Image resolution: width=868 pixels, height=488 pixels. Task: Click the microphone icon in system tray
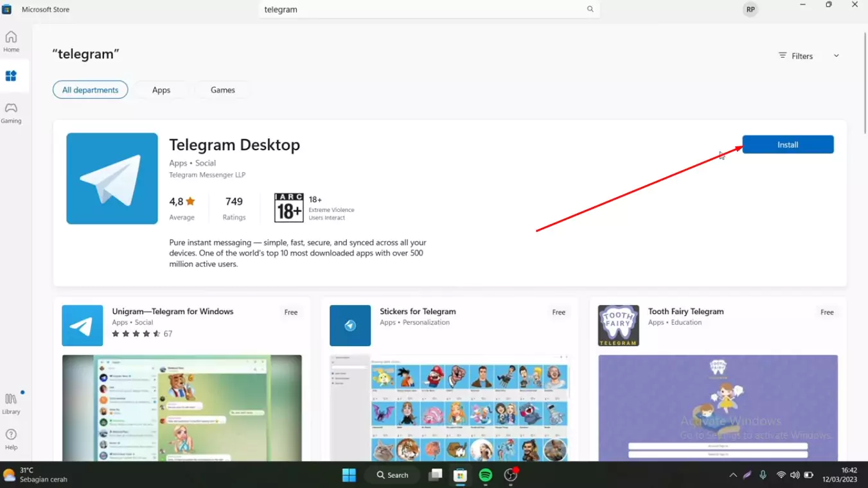[x=763, y=475]
